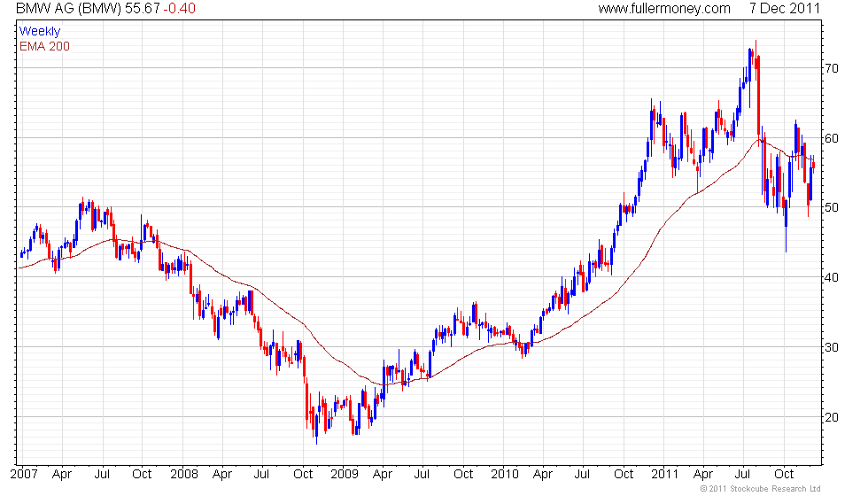Click the Oct label before 2010
The image size is (868, 496).
(463, 474)
